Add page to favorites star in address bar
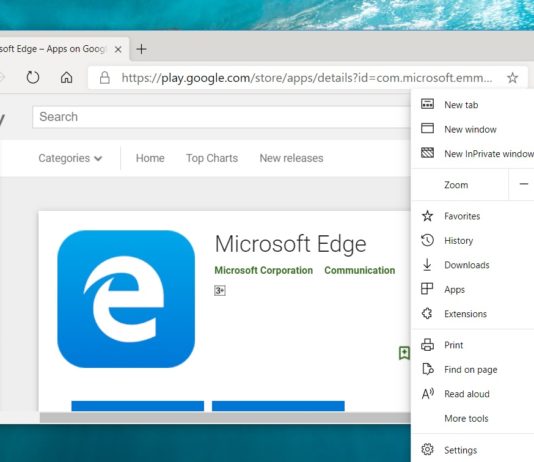Viewport: 534px width, 462px height. 512,78
